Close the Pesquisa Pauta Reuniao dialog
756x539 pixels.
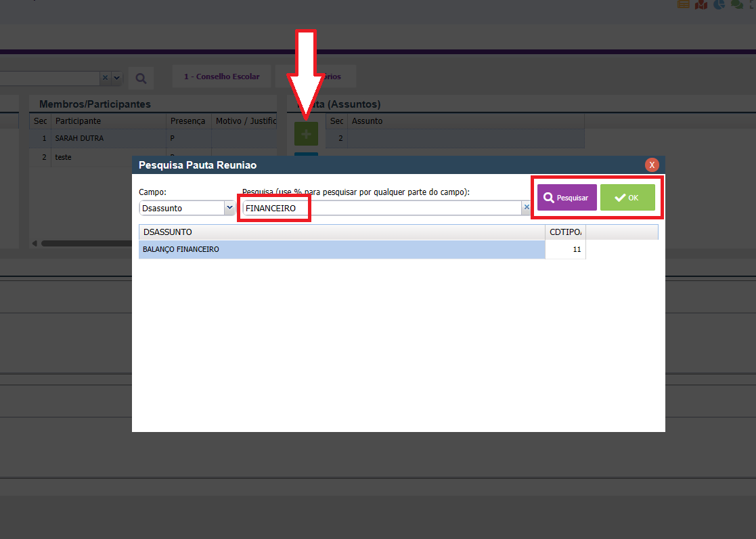(652, 165)
